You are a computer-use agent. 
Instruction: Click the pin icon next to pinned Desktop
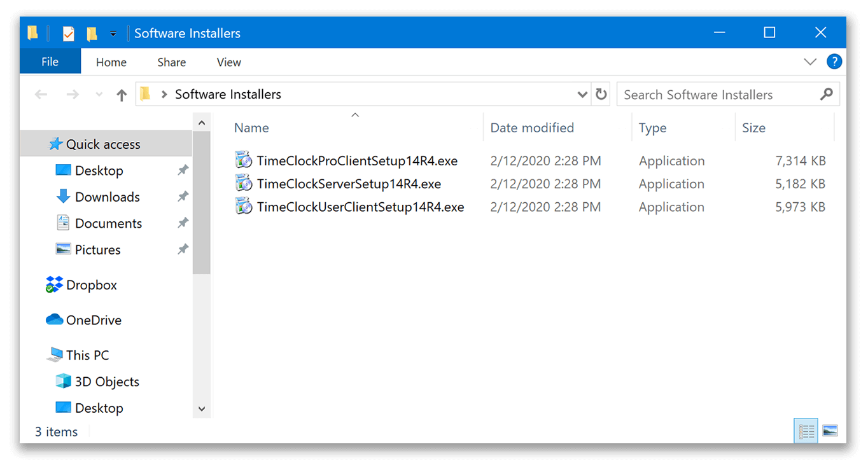coord(183,170)
